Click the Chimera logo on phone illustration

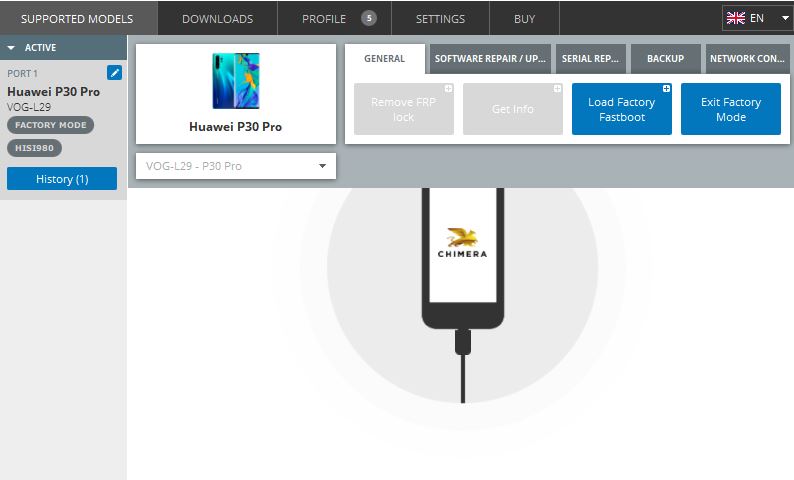pyautogui.click(x=462, y=243)
